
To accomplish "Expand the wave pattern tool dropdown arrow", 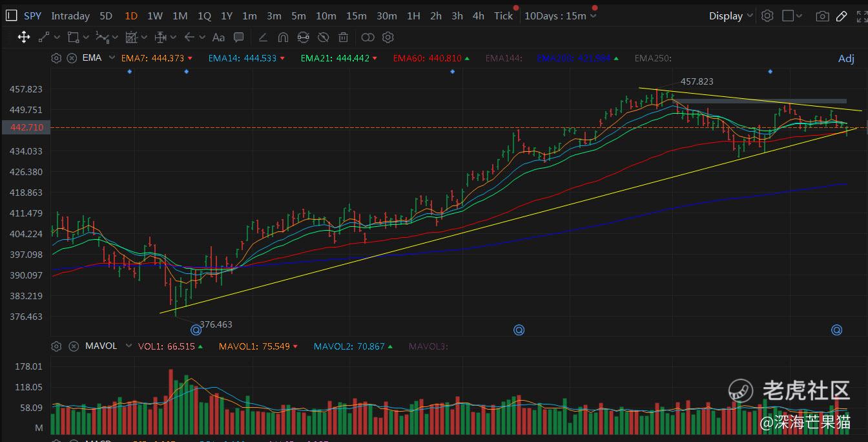I will coord(116,37).
